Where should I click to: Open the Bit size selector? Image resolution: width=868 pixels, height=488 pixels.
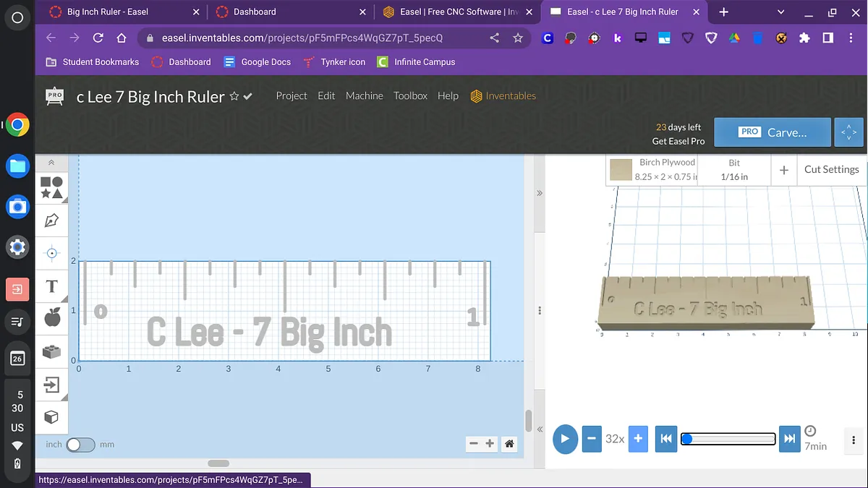click(x=734, y=170)
